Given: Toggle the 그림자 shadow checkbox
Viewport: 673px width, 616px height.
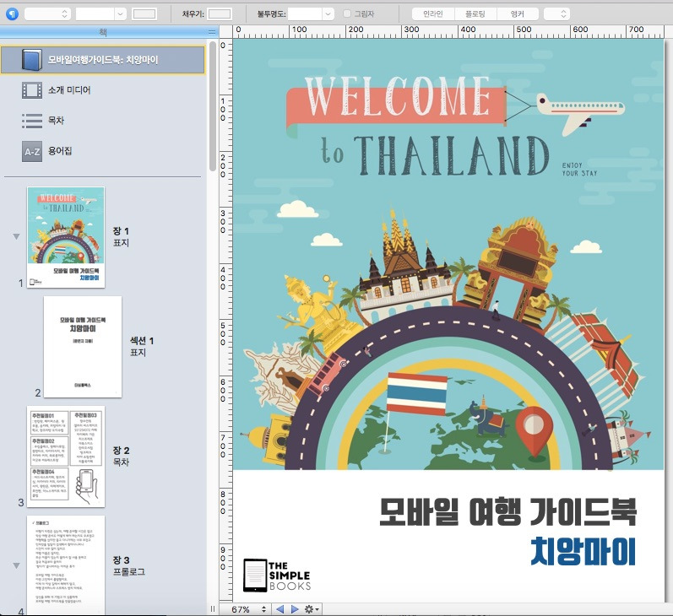Looking at the screenshot, I should point(347,14).
